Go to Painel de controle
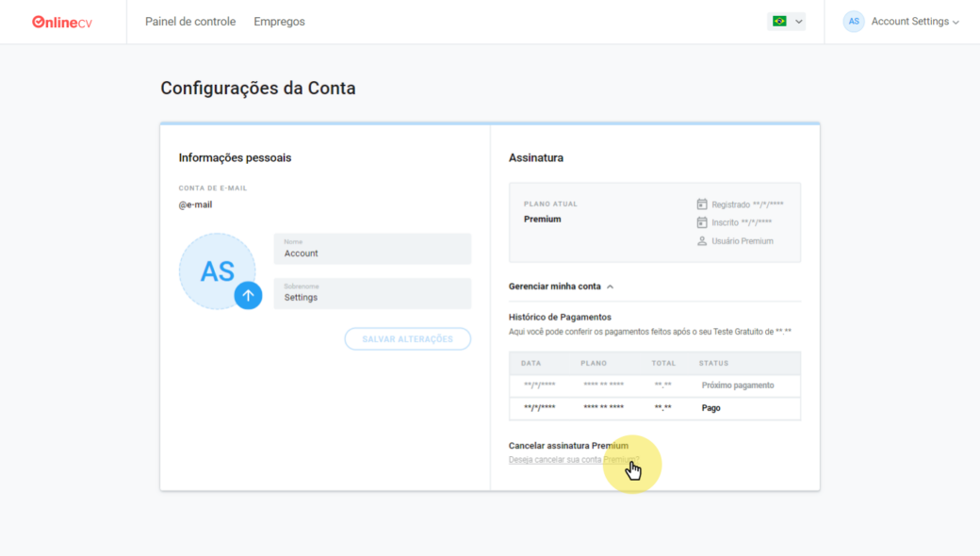 [x=190, y=22]
